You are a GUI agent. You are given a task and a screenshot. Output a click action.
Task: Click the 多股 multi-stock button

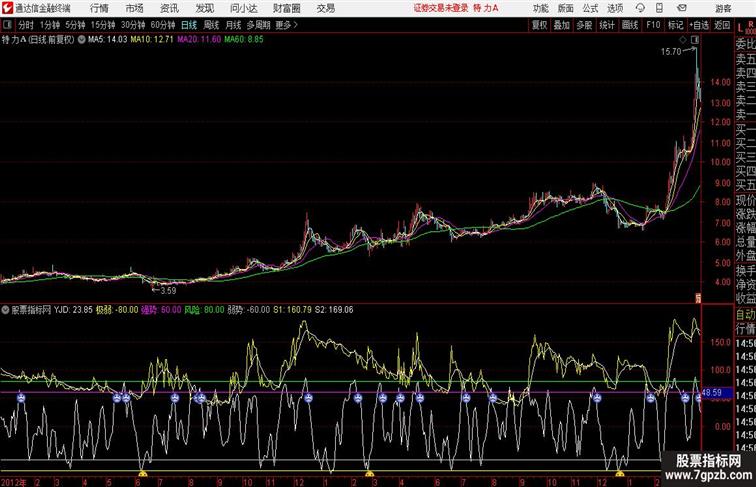pos(584,25)
